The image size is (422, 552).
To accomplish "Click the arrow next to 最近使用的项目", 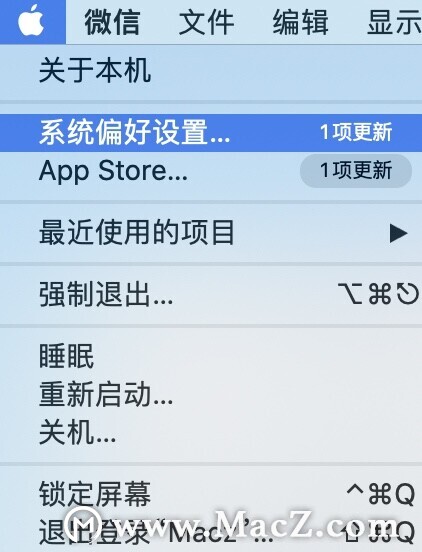I will [x=398, y=233].
